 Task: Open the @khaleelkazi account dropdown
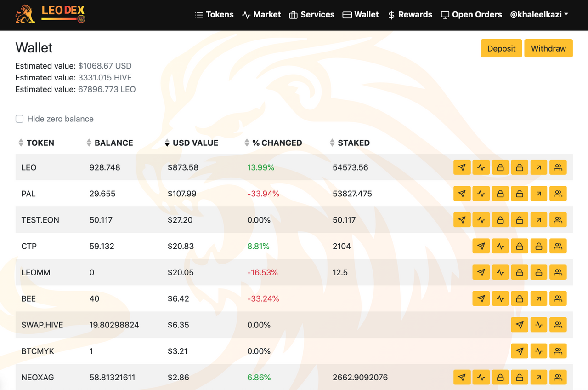tap(539, 14)
